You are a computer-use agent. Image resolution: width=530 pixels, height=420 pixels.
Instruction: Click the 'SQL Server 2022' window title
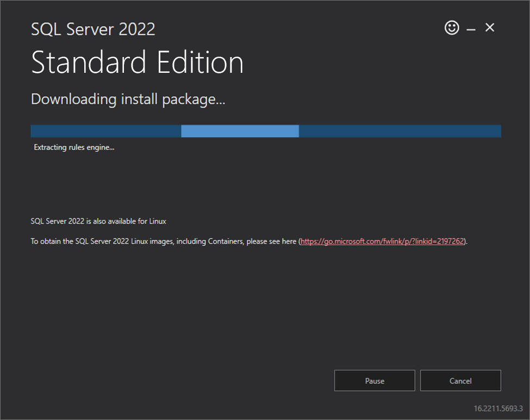point(93,29)
